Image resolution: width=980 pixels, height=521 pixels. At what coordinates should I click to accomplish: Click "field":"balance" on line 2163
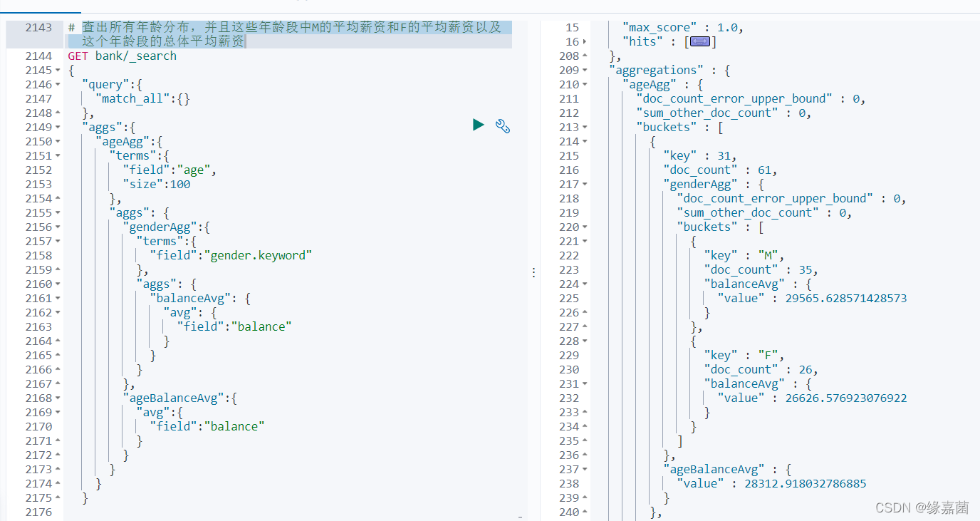point(234,327)
